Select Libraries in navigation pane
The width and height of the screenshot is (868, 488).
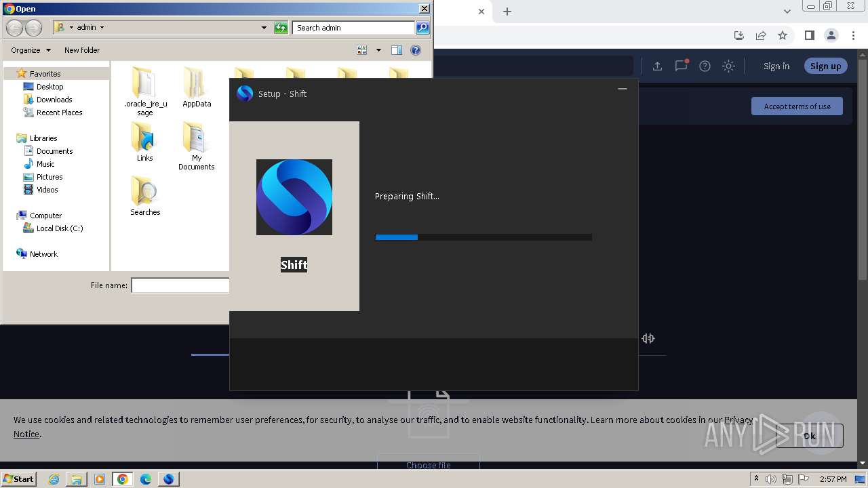point(43,138)
